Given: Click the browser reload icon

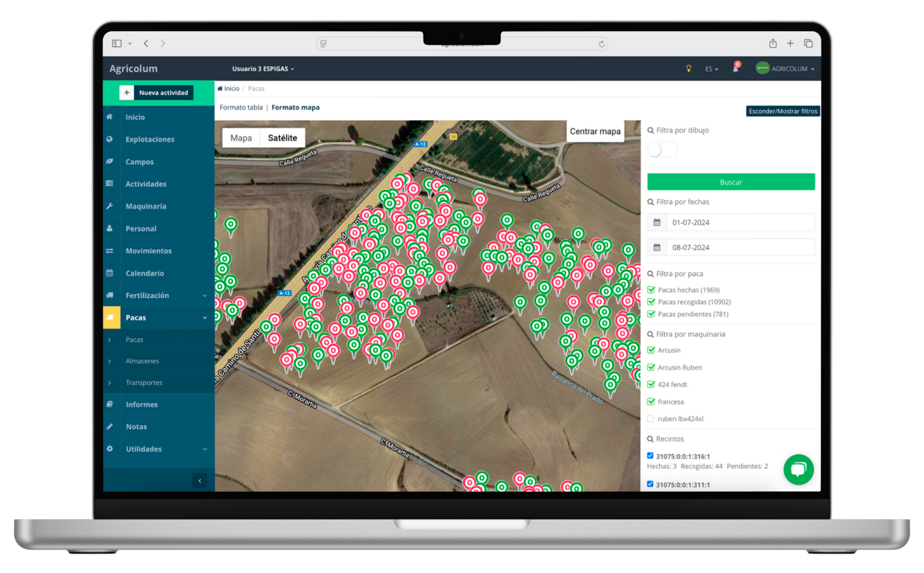Looking at the screenshot, I should [x=602, y=44].
